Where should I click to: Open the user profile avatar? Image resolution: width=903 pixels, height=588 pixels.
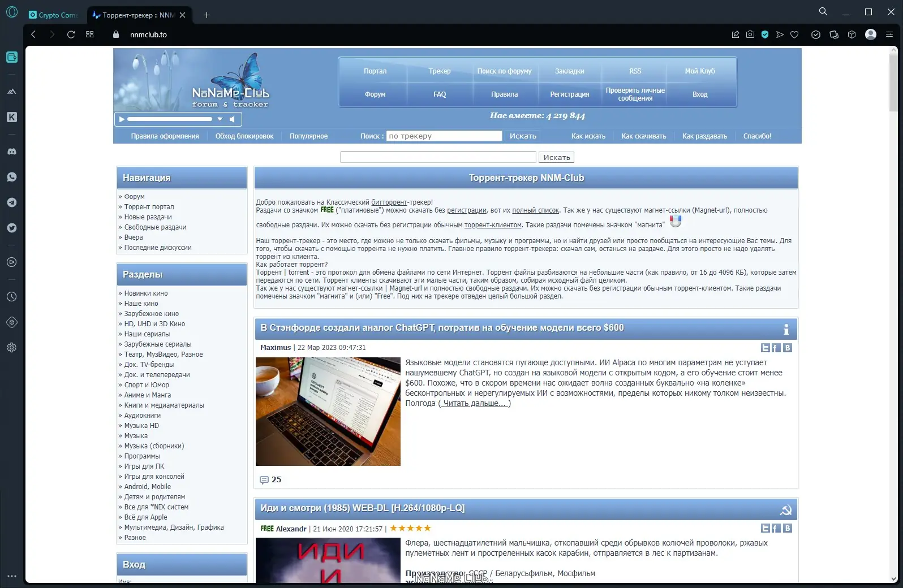coord(871,34)
